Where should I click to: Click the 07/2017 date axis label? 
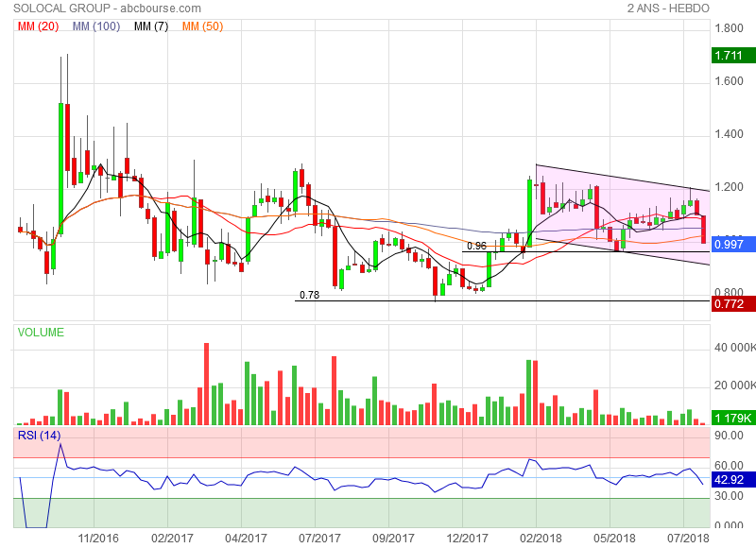pyautogui.click(x=319, y=539)
